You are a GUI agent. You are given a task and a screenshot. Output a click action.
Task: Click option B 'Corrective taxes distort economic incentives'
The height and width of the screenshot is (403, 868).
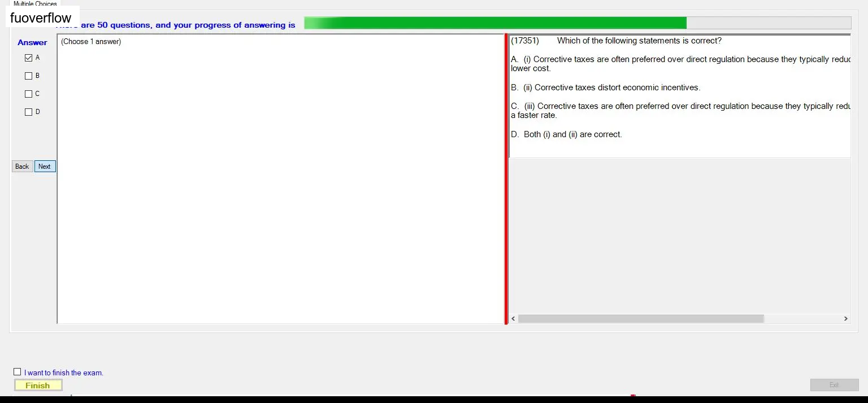605,87
